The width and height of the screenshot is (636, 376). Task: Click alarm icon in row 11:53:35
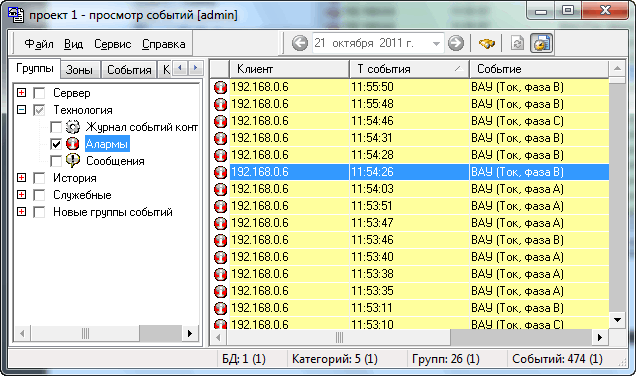pyautogui.click(x=220, y=292)
